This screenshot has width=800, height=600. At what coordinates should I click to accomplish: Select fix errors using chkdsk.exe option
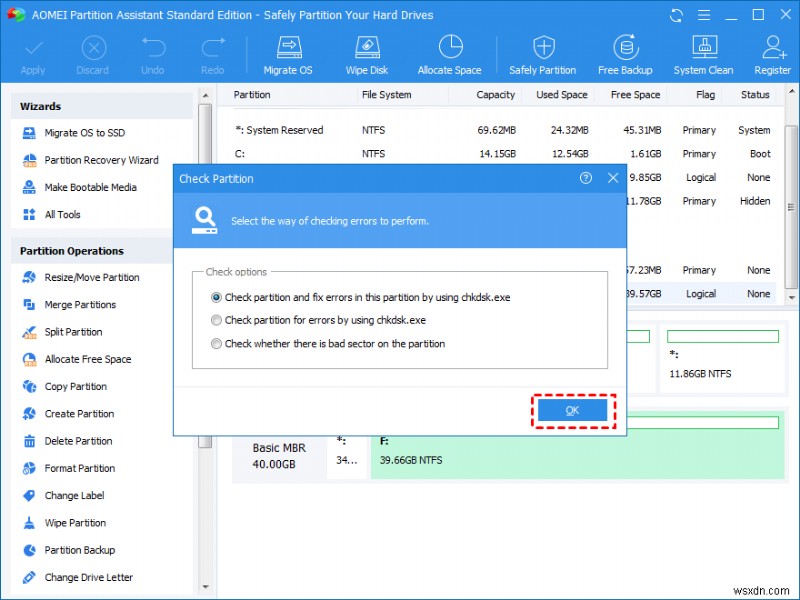click(215, 297)
